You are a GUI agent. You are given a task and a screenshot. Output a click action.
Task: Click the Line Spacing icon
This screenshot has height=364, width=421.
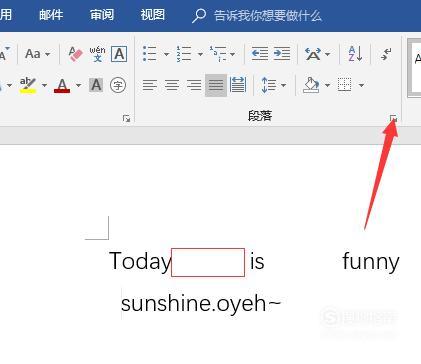269,85
